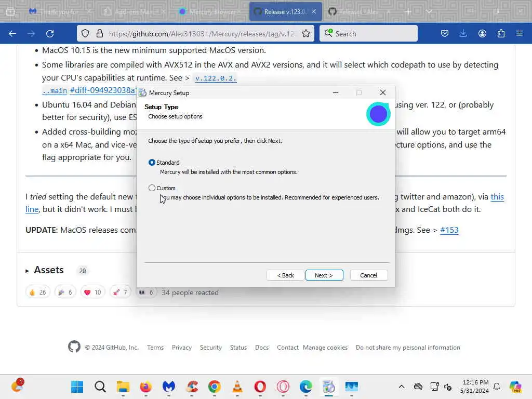Open the v.122.0.2. link
This screenshot has width=532, height=399.
pyautogui.click(x=216, y=78)
